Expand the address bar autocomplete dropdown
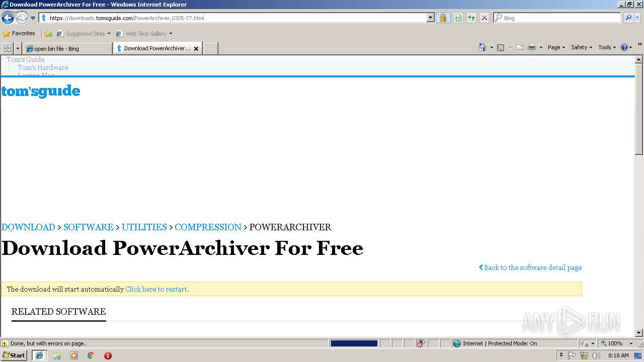This screenshot has width=644, height=362. pyautogui.click(x=430, y=18)
